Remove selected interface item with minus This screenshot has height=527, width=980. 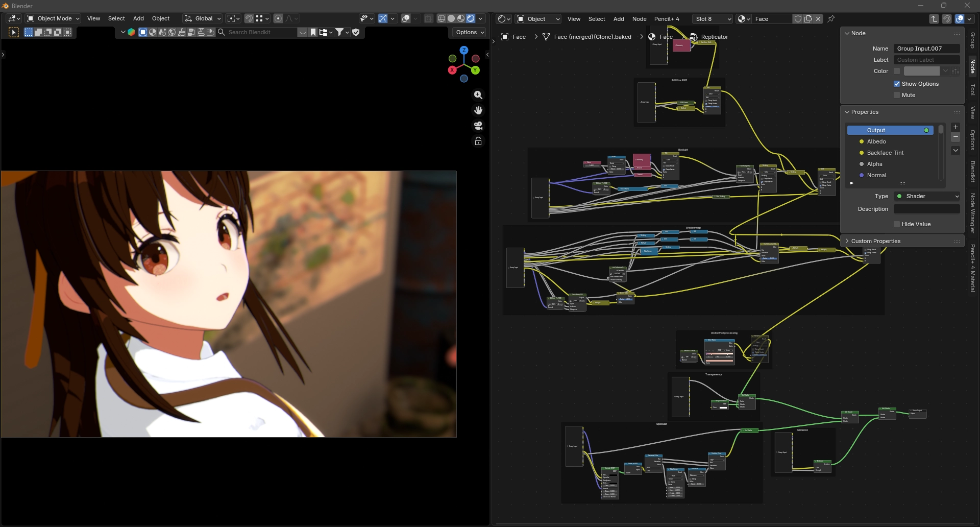click(x=955, y=137)
